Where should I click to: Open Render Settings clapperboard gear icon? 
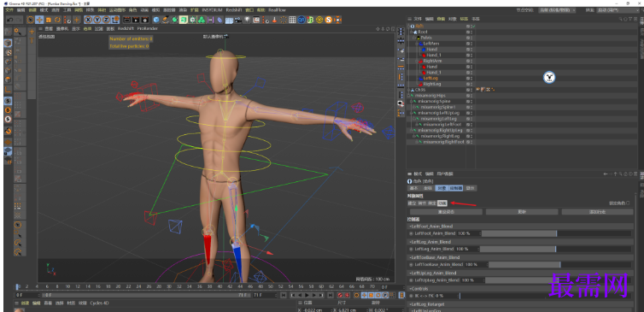pyautogui.click(x=145, y=20)
